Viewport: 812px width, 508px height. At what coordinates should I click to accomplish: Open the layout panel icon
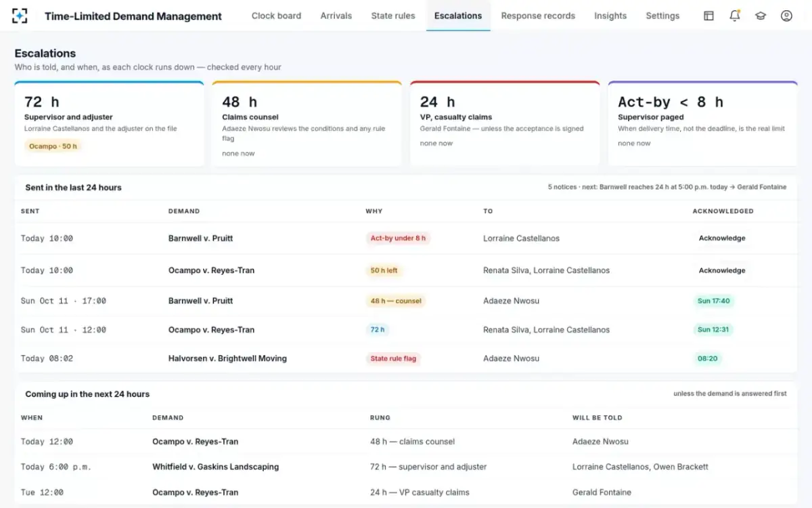(x=708, y=16)
